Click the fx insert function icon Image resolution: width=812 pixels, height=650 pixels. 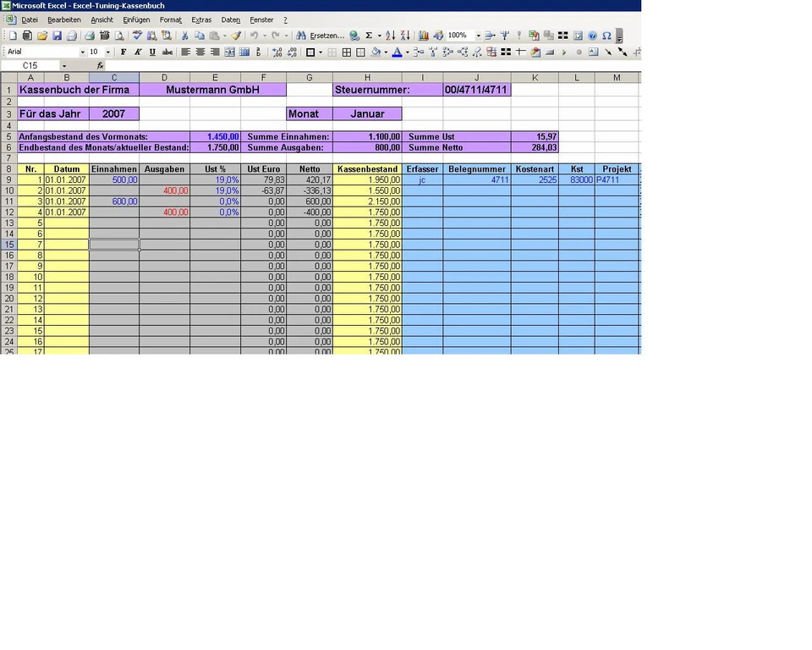(100, 65)
